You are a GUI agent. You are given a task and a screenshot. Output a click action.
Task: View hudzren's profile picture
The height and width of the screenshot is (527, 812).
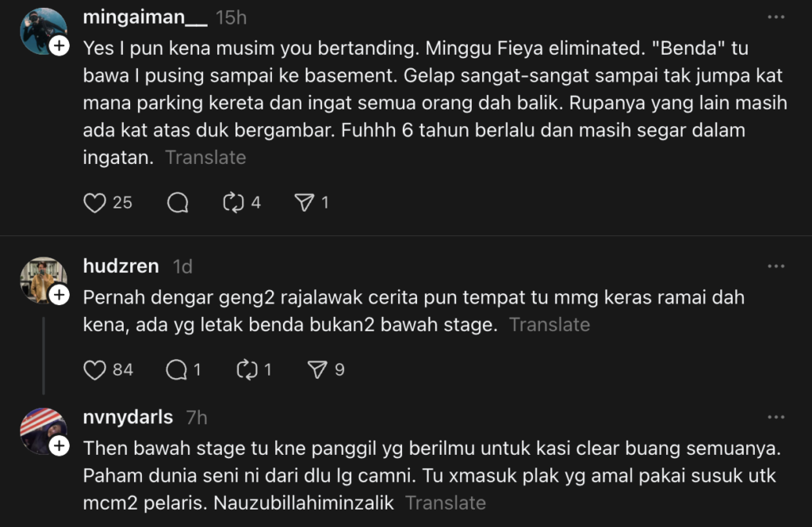click(43, 278)
